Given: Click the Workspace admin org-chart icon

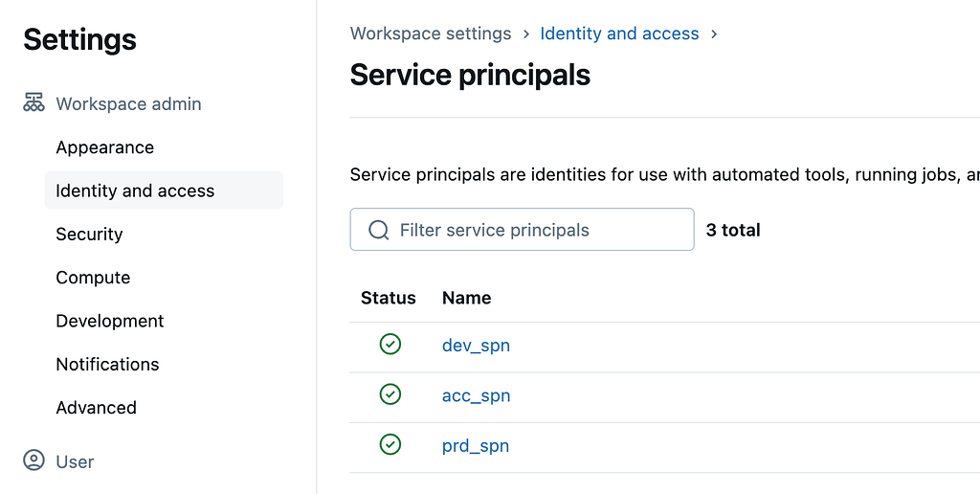Looking at the screenshot, I should point(33,101).
